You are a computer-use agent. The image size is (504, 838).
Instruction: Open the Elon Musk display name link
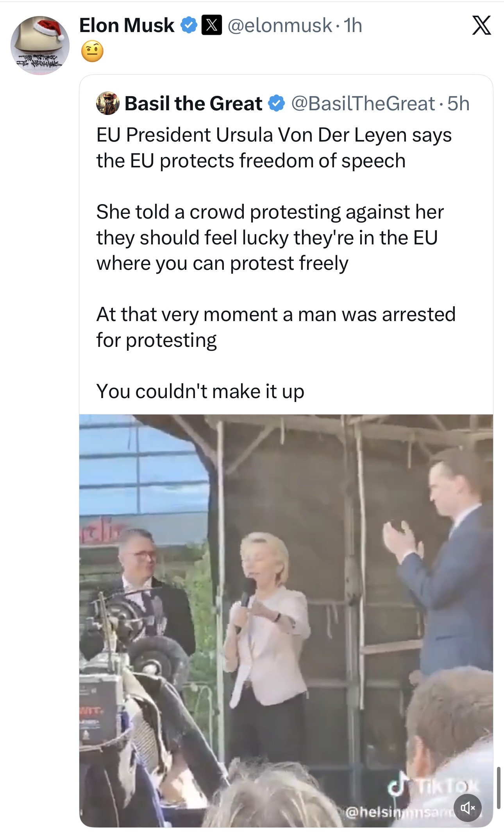coord(127,25)
